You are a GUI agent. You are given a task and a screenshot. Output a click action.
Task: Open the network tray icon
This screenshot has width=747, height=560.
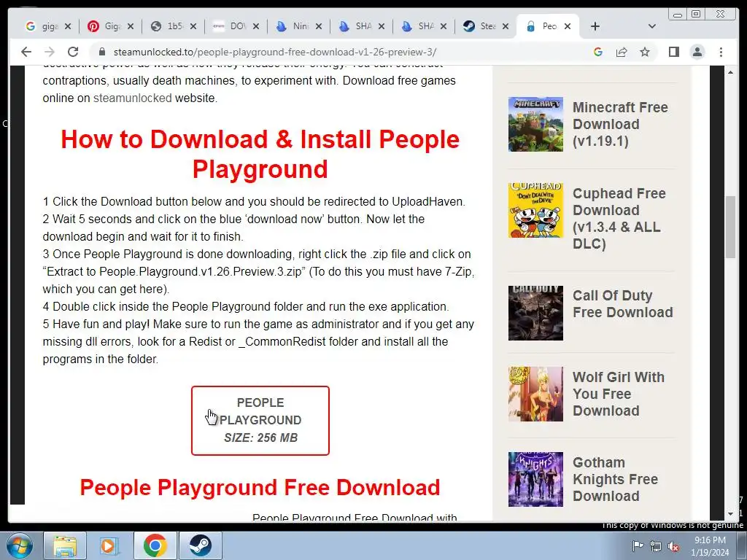[x=656, y=545]
